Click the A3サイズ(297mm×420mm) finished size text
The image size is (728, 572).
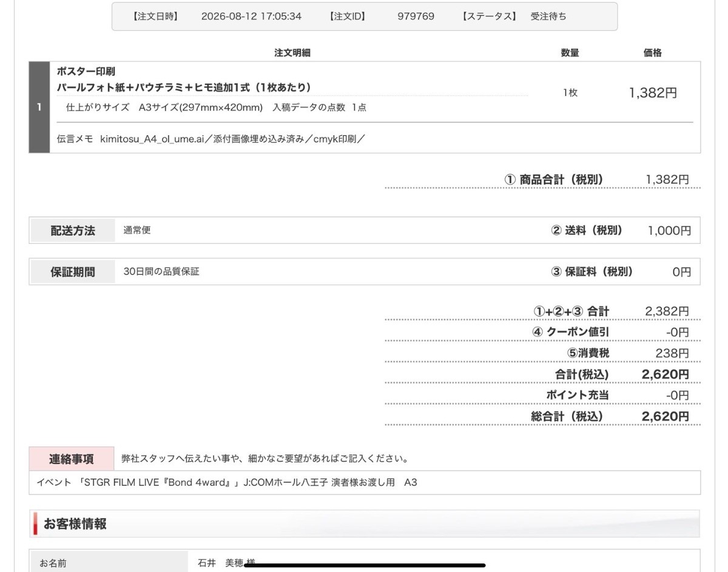(201, 107)
